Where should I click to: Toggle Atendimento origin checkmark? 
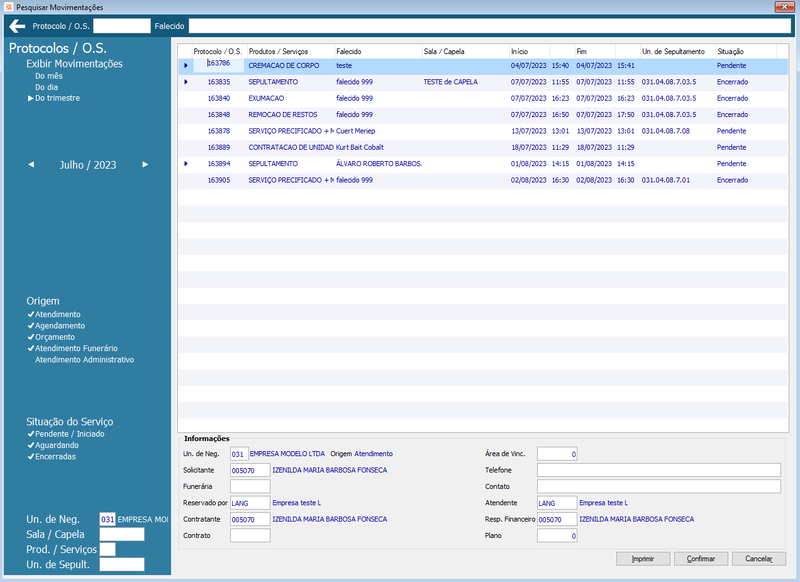point(31,315)
